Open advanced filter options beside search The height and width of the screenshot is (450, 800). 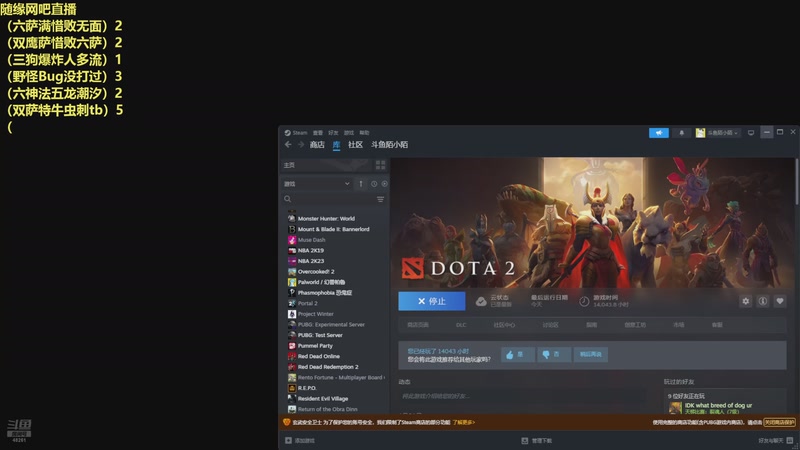point(380,199)
